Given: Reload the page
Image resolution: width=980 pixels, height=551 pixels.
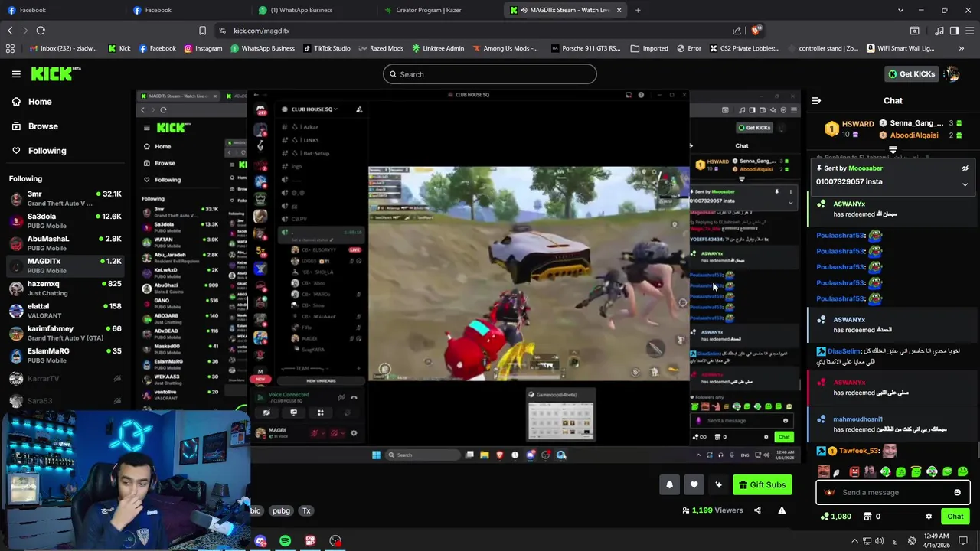Looking at the screenshot, I should [41, 31].
